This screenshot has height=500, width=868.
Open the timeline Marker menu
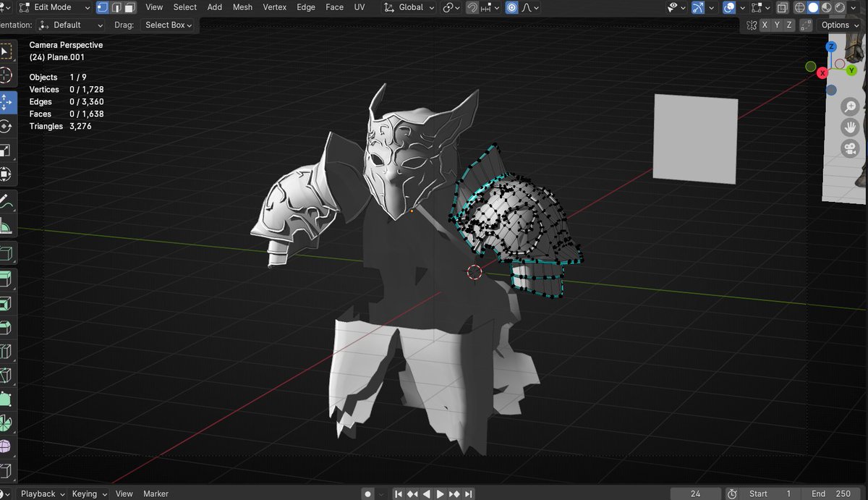(x=156, y=493)
